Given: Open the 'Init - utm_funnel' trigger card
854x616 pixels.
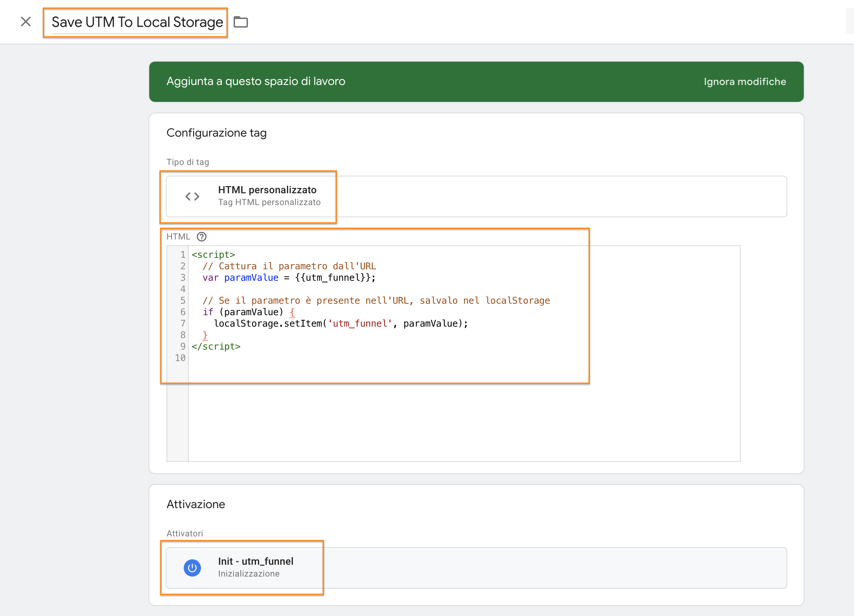Looking at the screenshot, I should pos(476,568).
